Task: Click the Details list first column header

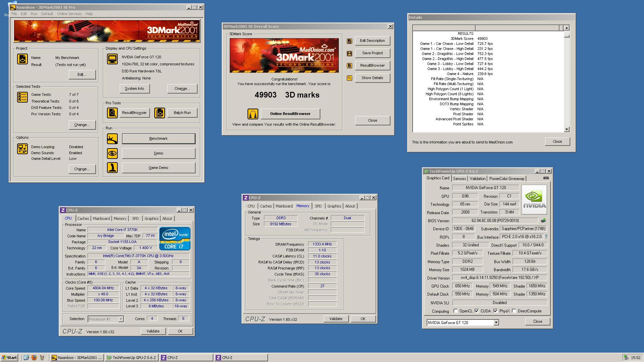Action: tap(443, 28)
